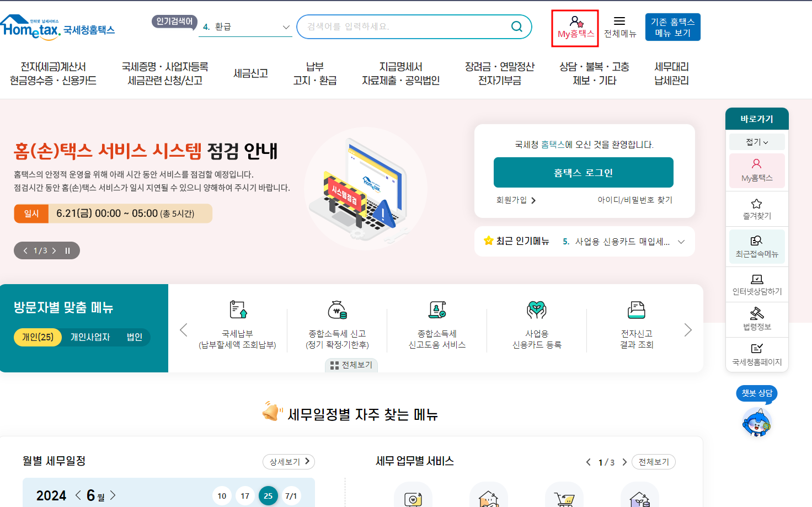Click the 홈택스 로그인 button
Screen dimensions: 812x507
[583, 172]
